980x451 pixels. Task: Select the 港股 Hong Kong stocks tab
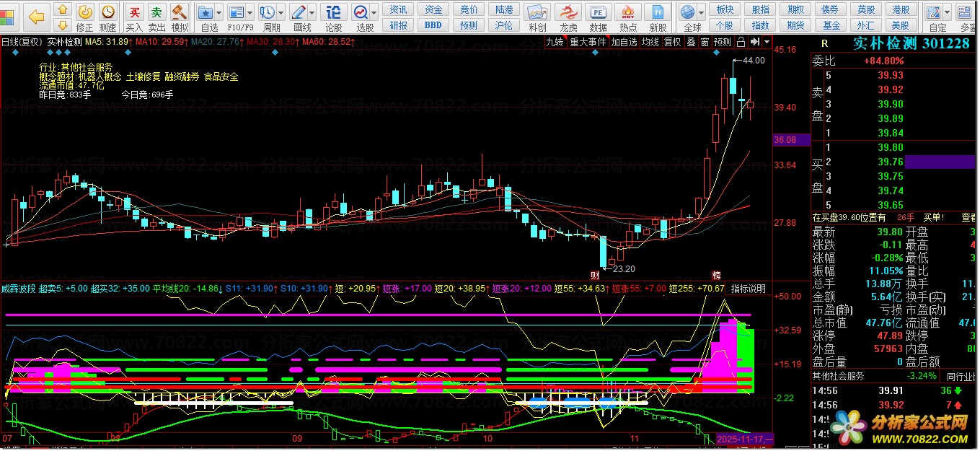[x=901, y=9]
